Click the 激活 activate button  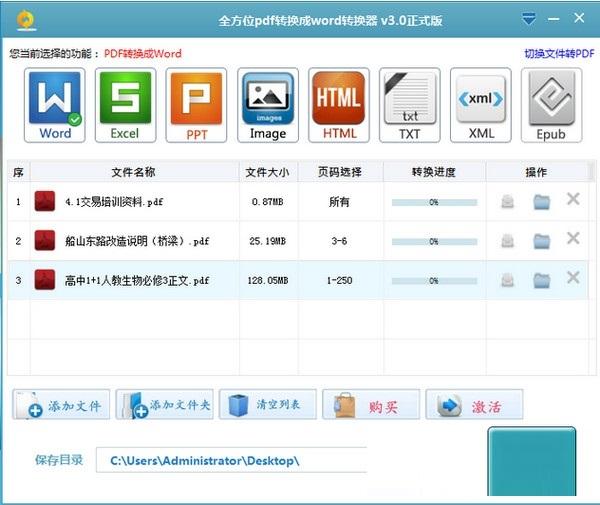(474, 405)
